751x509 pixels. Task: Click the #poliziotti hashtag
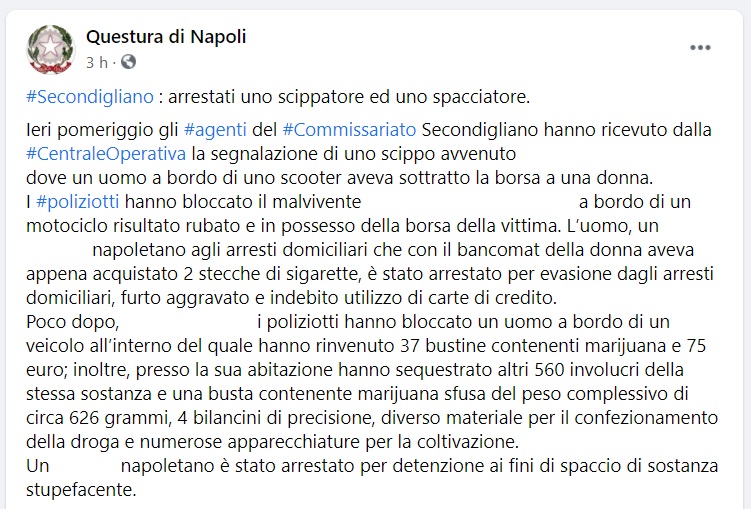tap(75, 202)
